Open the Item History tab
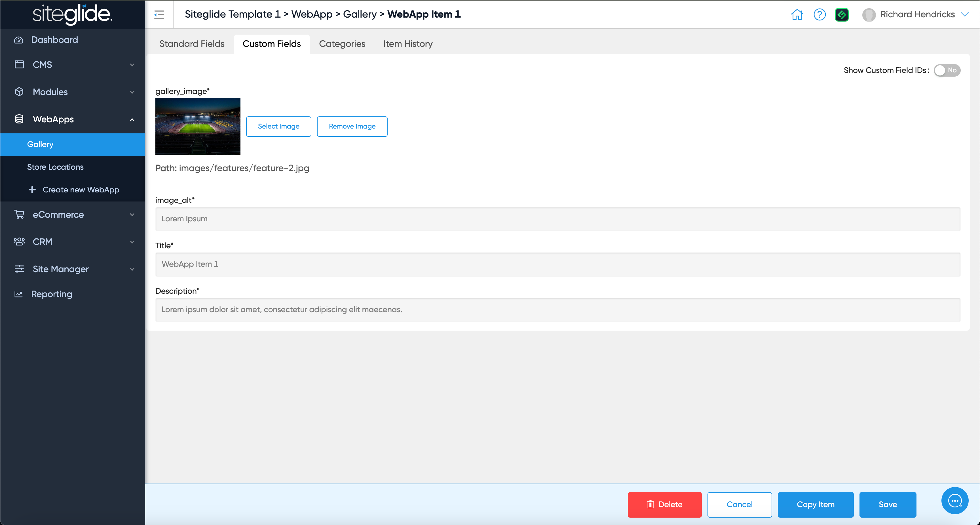This screenshot has height=525, width=980. [408, 44]
